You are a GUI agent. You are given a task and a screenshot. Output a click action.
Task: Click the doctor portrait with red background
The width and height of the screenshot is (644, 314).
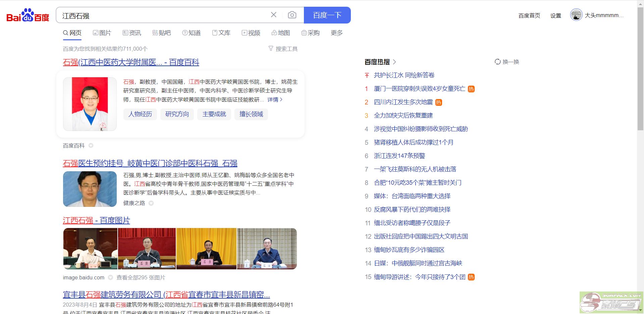pos(90,104)
